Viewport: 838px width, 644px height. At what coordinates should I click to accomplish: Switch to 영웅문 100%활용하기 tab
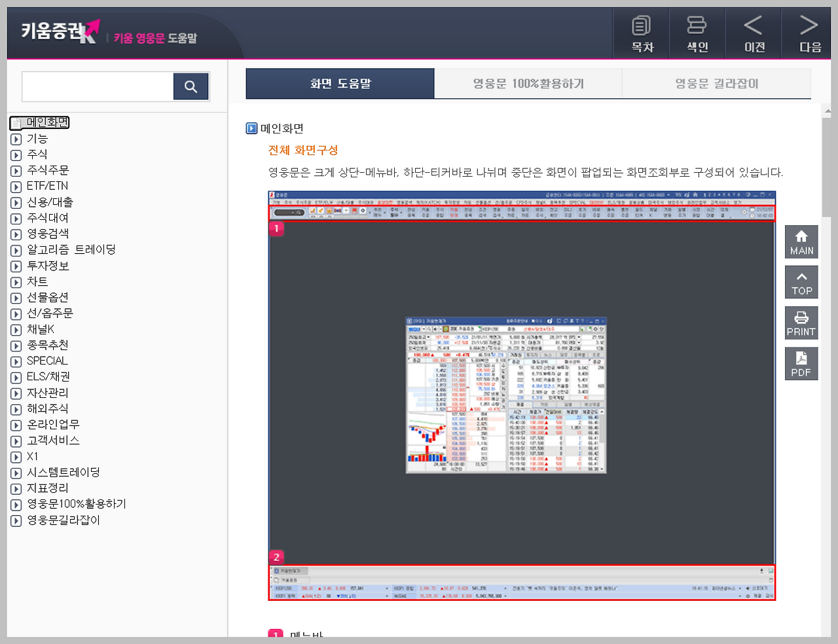pos(528,84)
